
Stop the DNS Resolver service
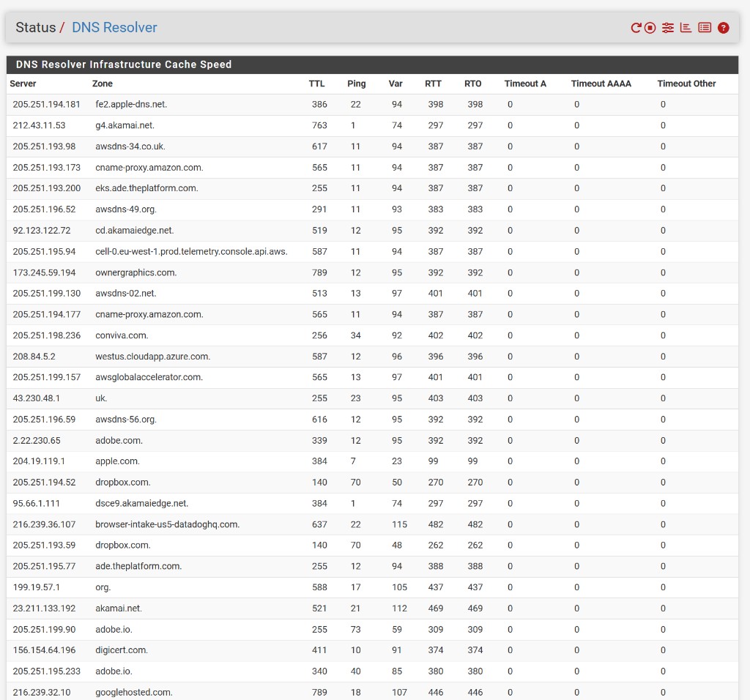(x=650, y=28)
